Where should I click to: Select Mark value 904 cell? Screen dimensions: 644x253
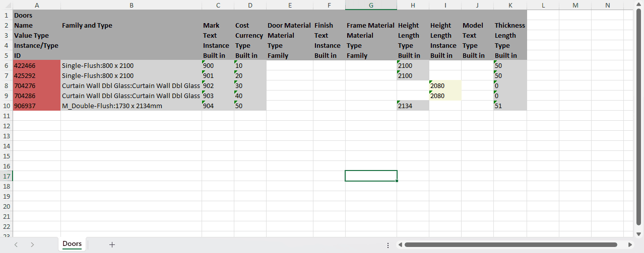pyautogui.click(x=218, y=106)
